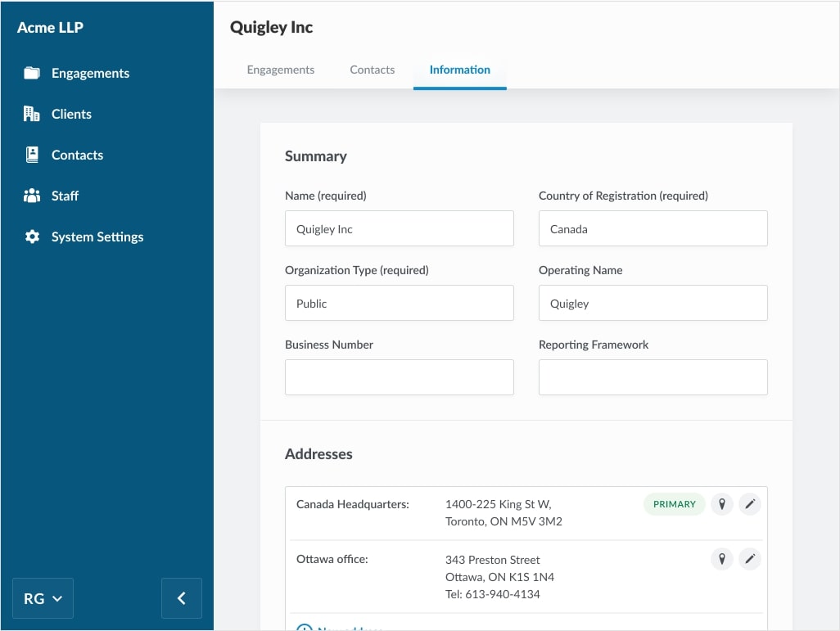This screenshot has height=631, width=840.
Task: Switch to the Contacts tab
Action: (x=372, y=70)
